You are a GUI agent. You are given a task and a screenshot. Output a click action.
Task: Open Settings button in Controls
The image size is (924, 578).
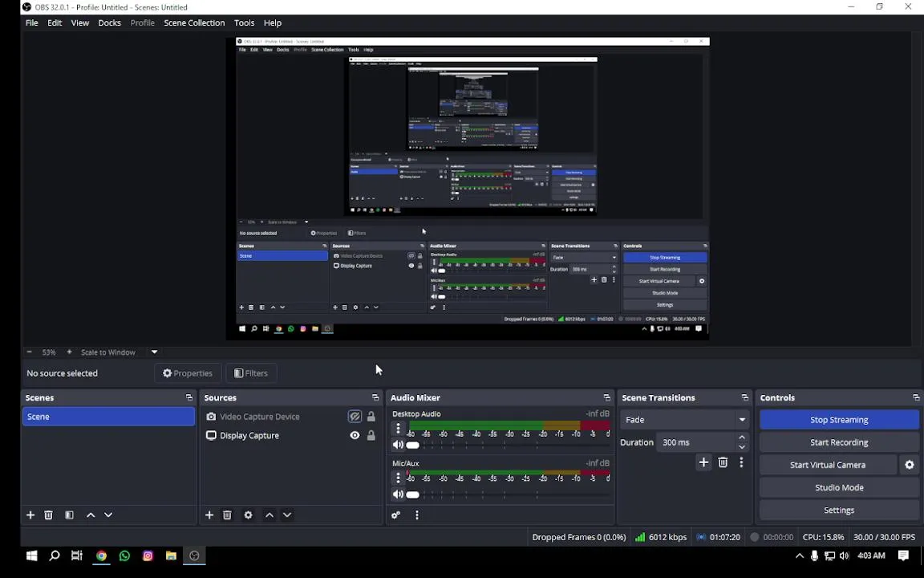point(839,511)
